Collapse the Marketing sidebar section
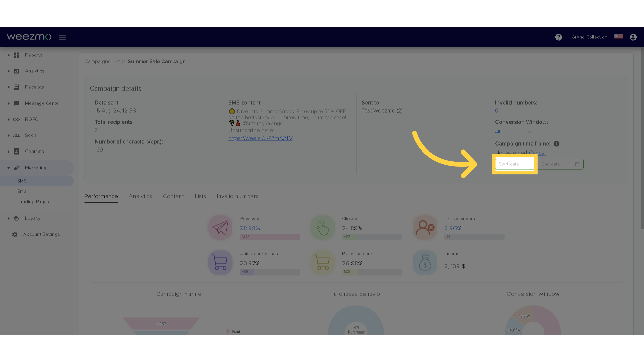 (9, 168)
